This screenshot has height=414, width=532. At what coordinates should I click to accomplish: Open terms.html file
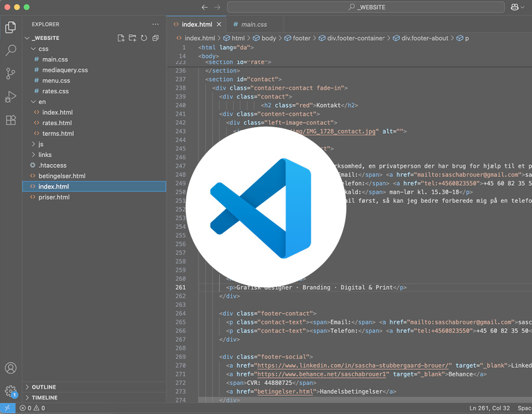pyautogui.click(x=94, y=133)
